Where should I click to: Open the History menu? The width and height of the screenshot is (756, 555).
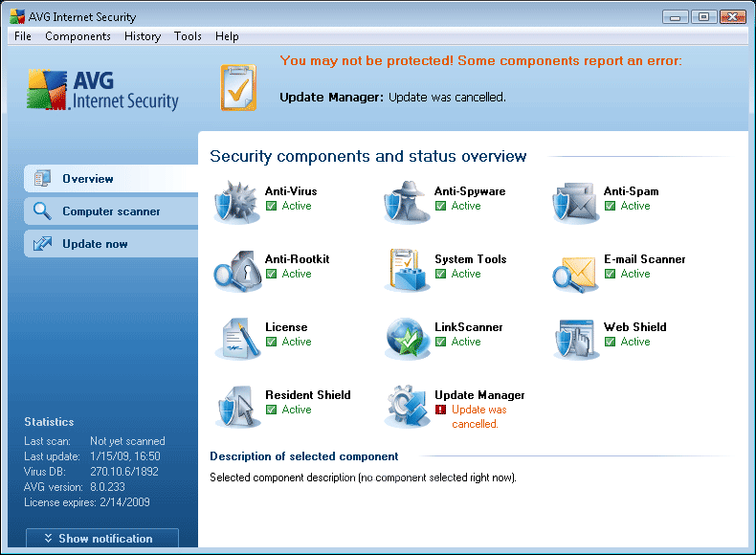point(143,36)
